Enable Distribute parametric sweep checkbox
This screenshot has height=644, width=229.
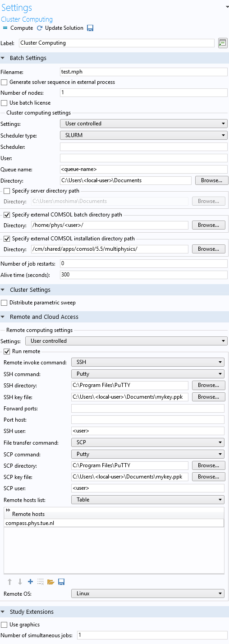tap(4, 303)
